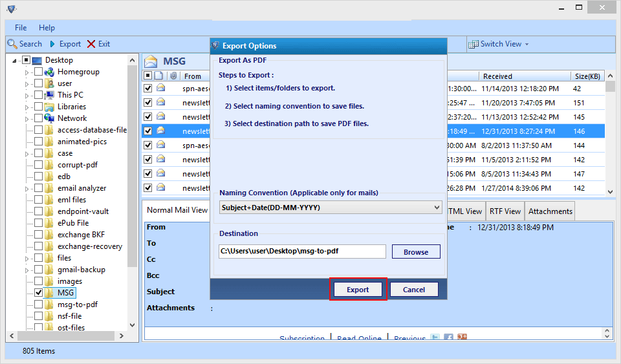Click the animated-pics folder icon

click(x=49, y=142)
